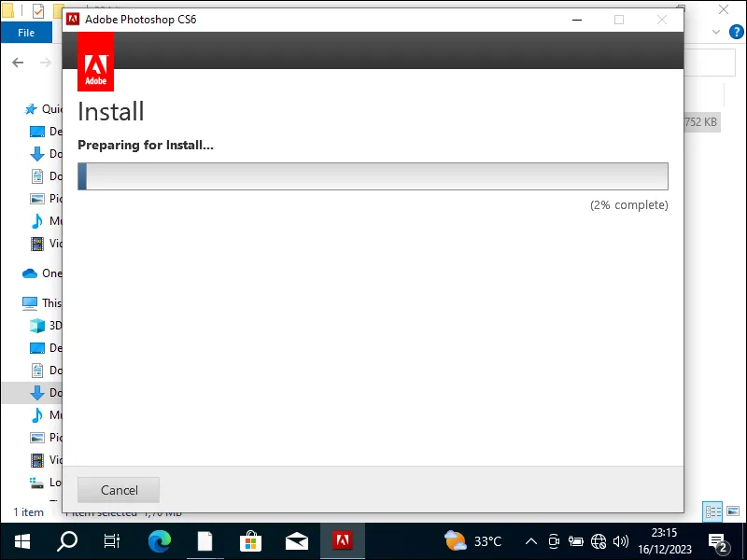
Task: Click the back navigation arrow in File Explorer
Action: click(x=17, y=63)
